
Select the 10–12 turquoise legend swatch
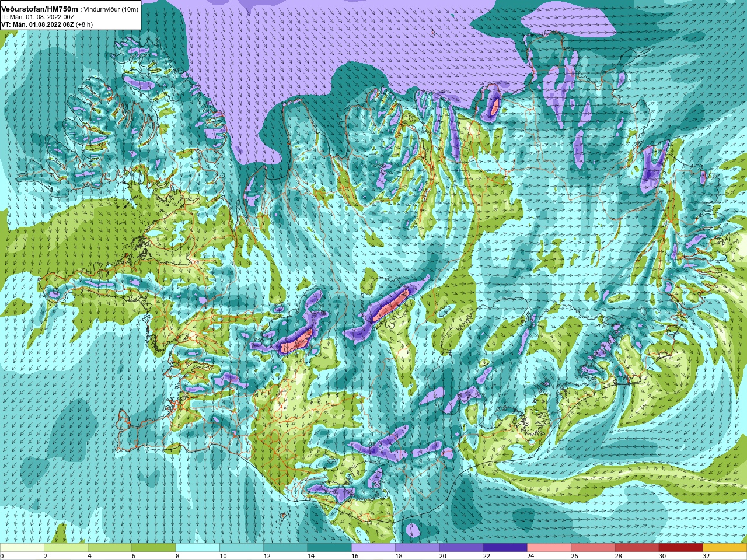pyautogui.click(x=242, y=548)
